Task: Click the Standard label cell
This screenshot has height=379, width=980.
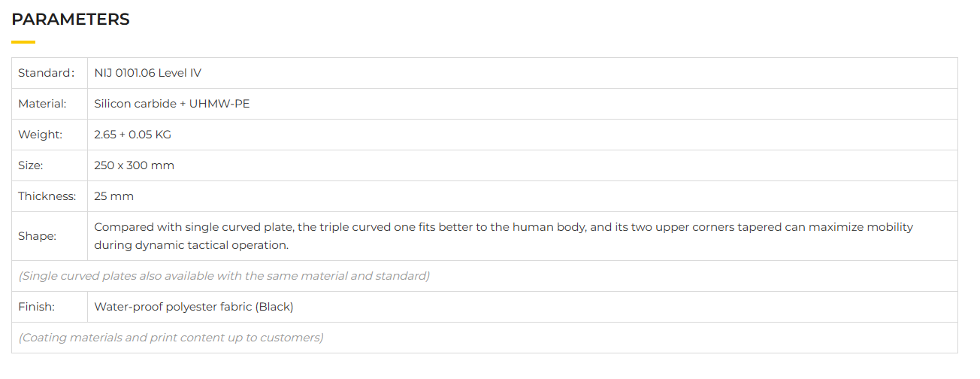Action: [47, 73]
